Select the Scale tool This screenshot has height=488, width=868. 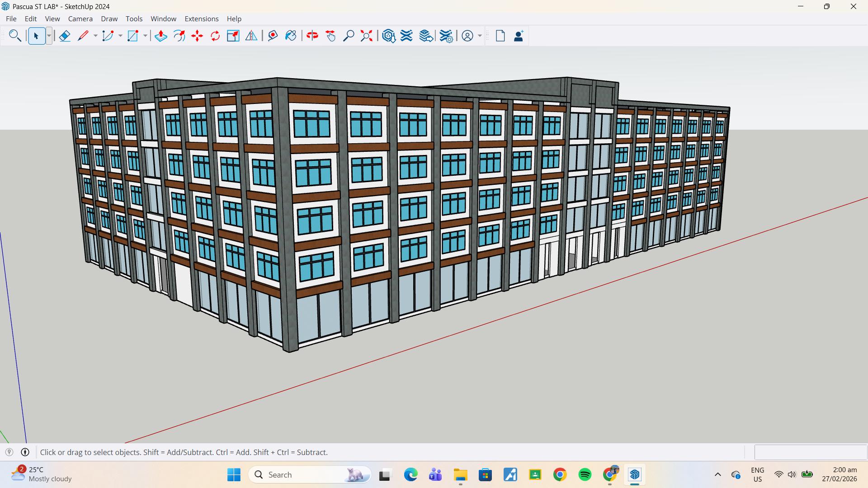tap(233, 36)
